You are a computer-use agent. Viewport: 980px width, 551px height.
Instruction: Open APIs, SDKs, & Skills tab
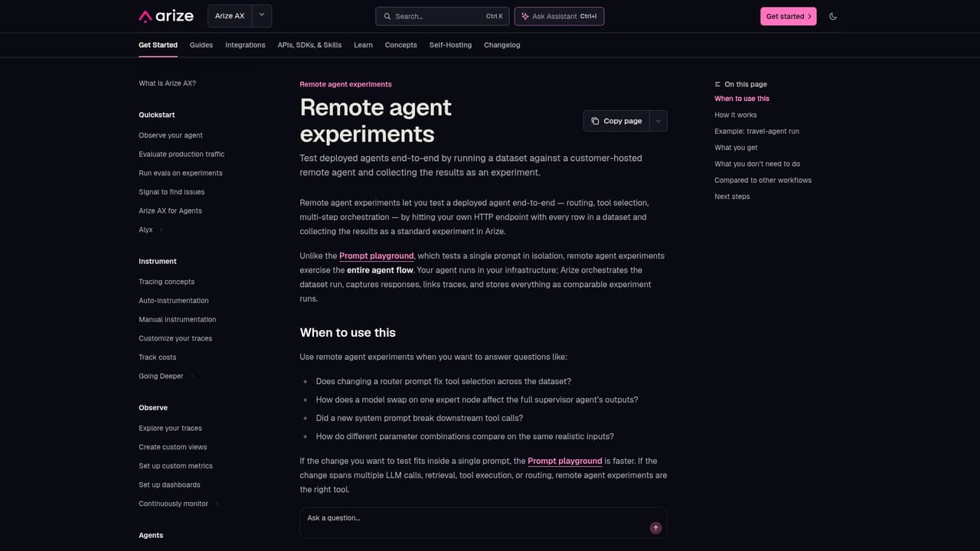tap(309, 45)
